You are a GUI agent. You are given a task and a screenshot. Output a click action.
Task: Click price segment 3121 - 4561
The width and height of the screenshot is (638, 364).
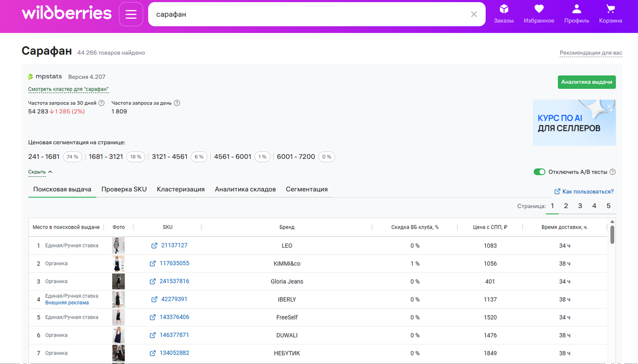[x=179, y=157]
